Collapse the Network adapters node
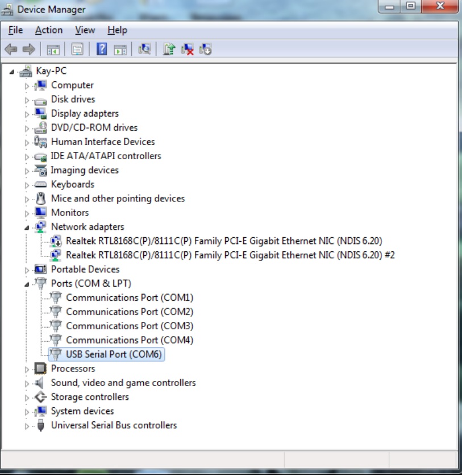 click(x=27, y=227)
